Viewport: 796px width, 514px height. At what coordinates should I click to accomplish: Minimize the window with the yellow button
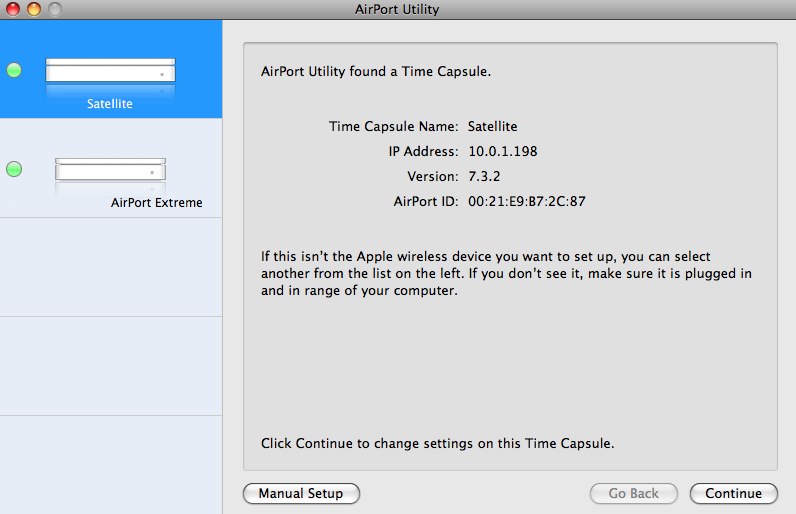[33, 10]
